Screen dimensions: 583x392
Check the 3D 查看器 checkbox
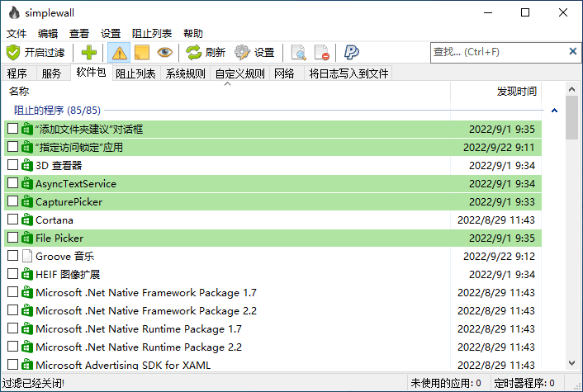tap(12, 166)
